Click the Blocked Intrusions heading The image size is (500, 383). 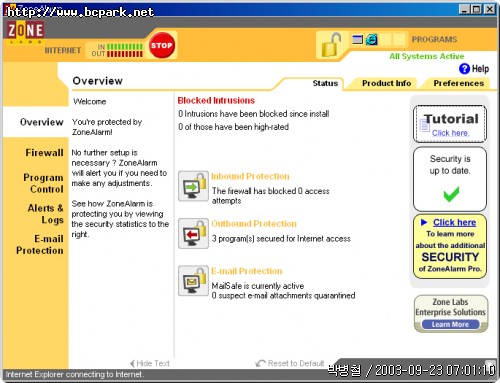(x=216, y=100)
